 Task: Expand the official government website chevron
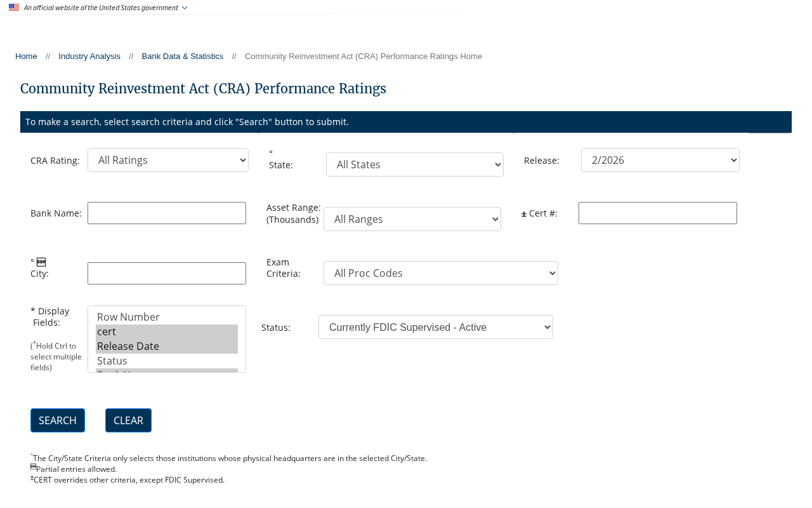[x=185, y=8]
